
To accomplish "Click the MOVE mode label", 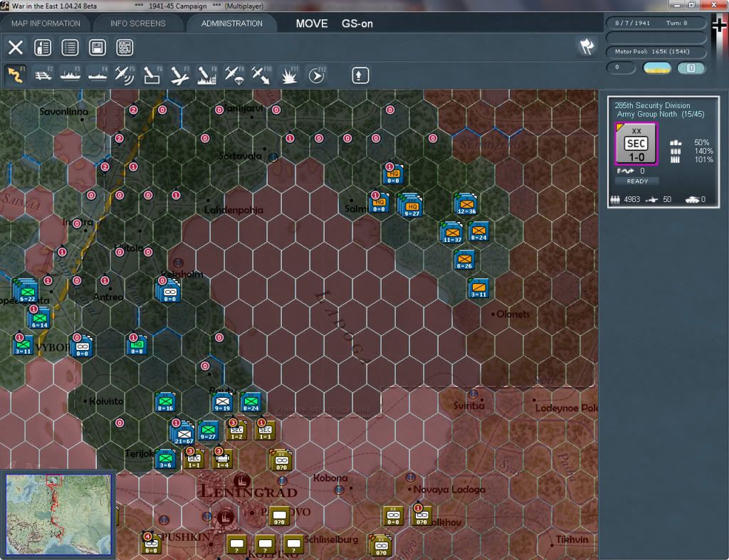I will tap(312, 23).
